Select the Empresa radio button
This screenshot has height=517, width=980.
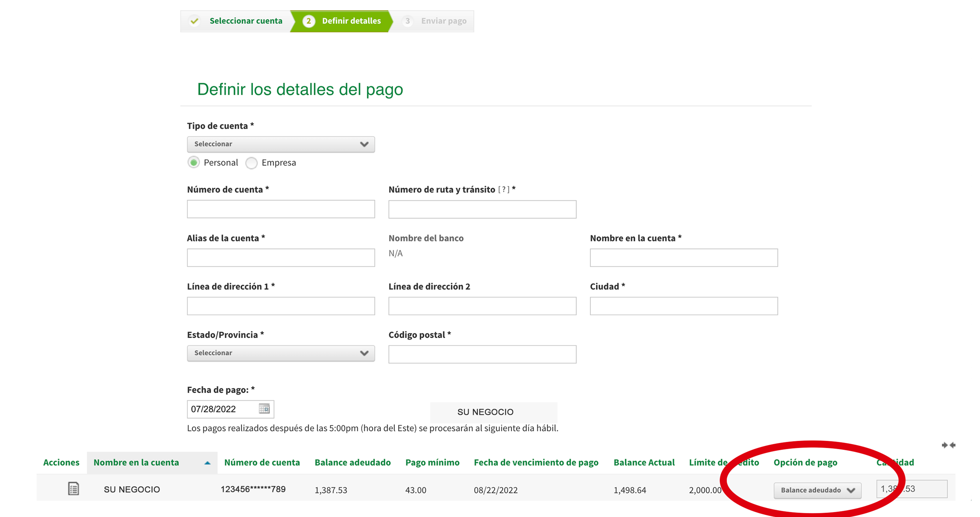251,163
